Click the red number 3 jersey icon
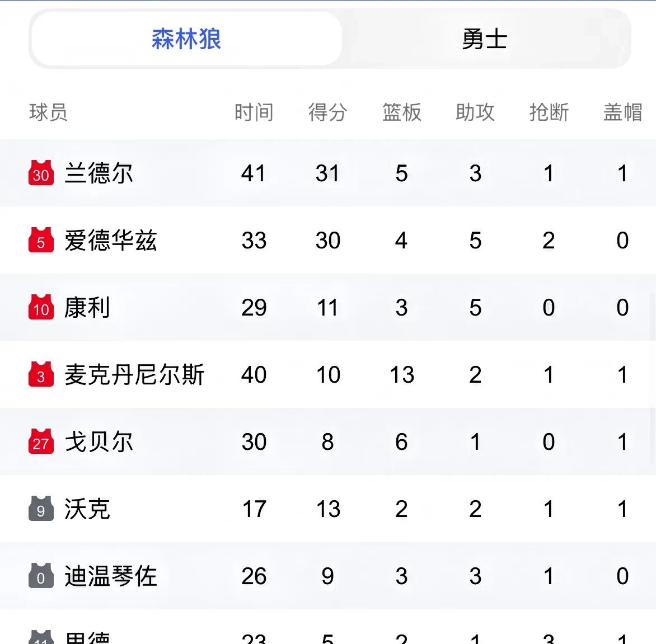 point(41,374)
